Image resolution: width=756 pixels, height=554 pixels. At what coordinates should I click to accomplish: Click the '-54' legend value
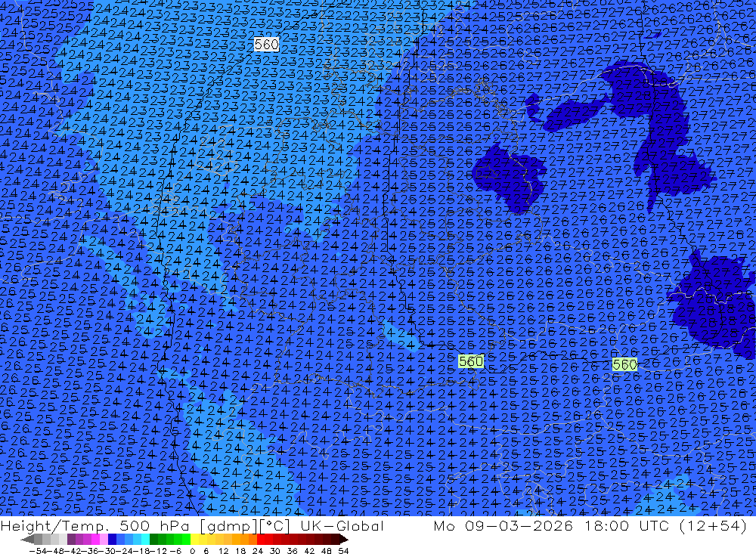point(38,551)
